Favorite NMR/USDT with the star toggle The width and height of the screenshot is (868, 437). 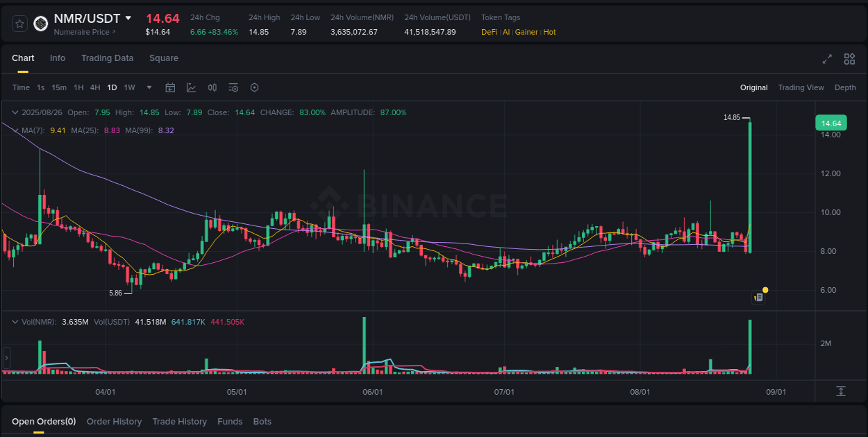[19, 23]
